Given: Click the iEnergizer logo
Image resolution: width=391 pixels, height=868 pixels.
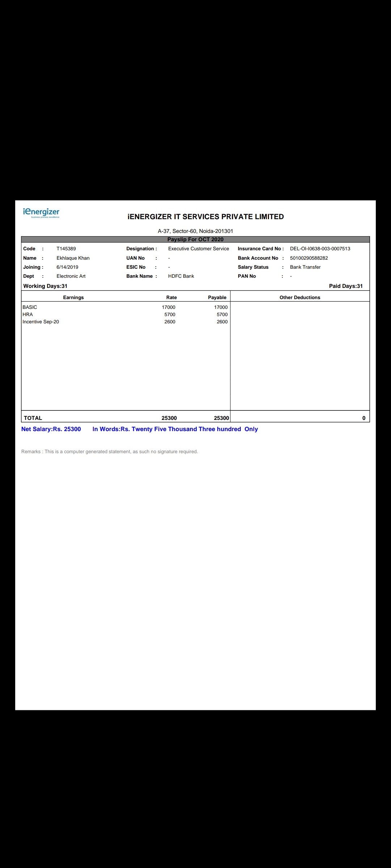Looking at the screenshot, I should 41,213.
